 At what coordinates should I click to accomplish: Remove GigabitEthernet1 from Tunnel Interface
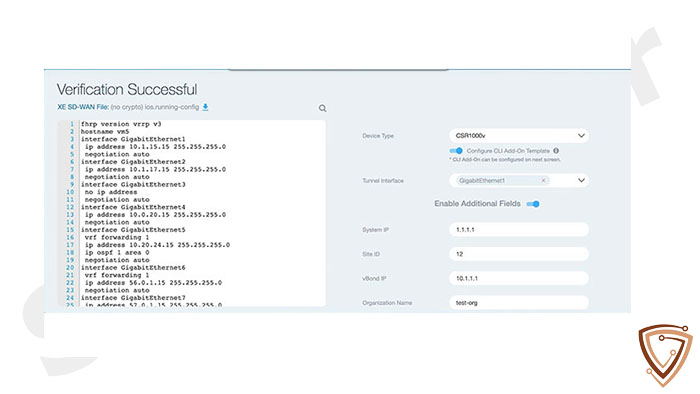543,181
